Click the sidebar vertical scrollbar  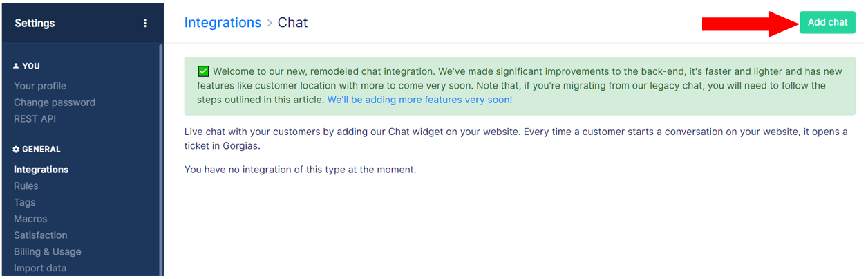pyautogui.click(x=161, y=159)
